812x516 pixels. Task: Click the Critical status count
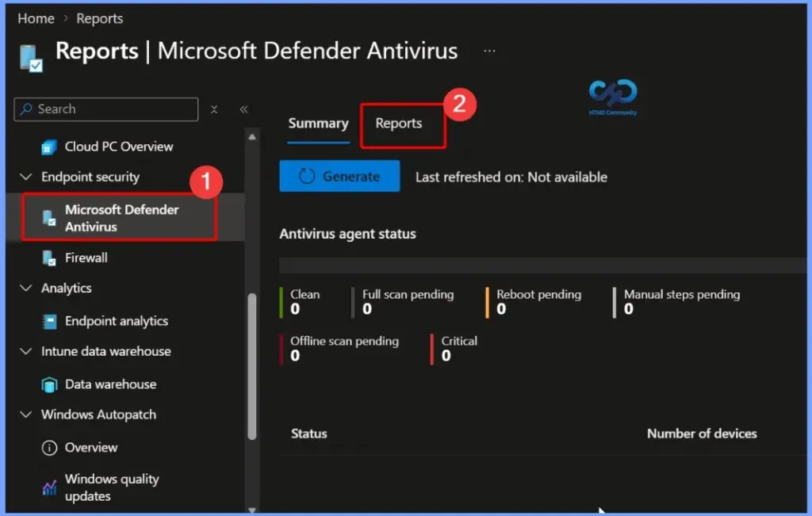(x=446, y=356)
